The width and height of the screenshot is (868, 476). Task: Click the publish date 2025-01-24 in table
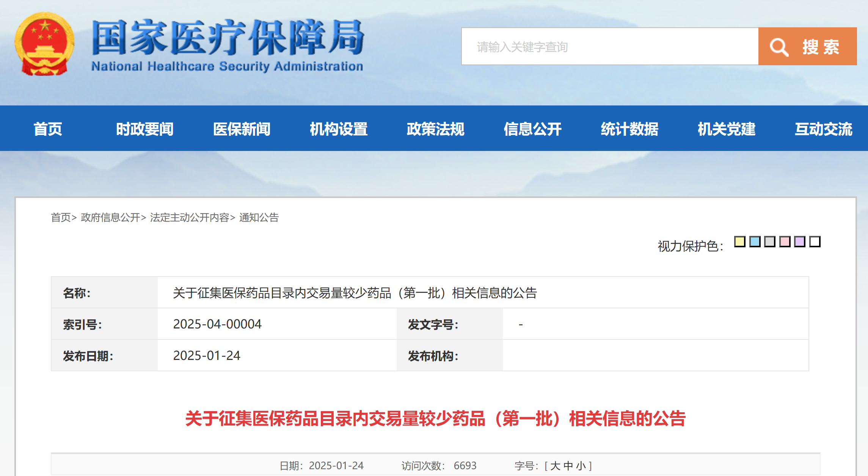coord(207,356)
